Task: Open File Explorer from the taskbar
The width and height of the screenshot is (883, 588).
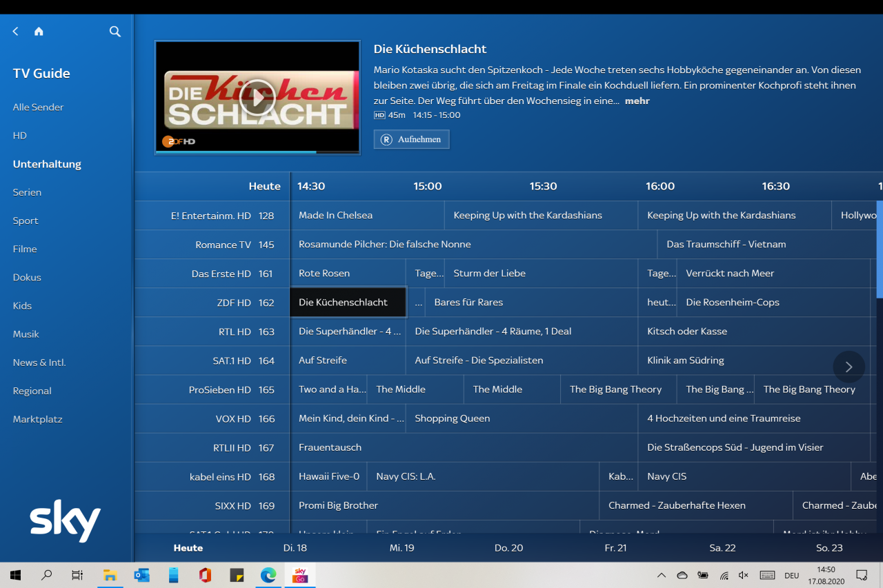Action: [110, 575]
